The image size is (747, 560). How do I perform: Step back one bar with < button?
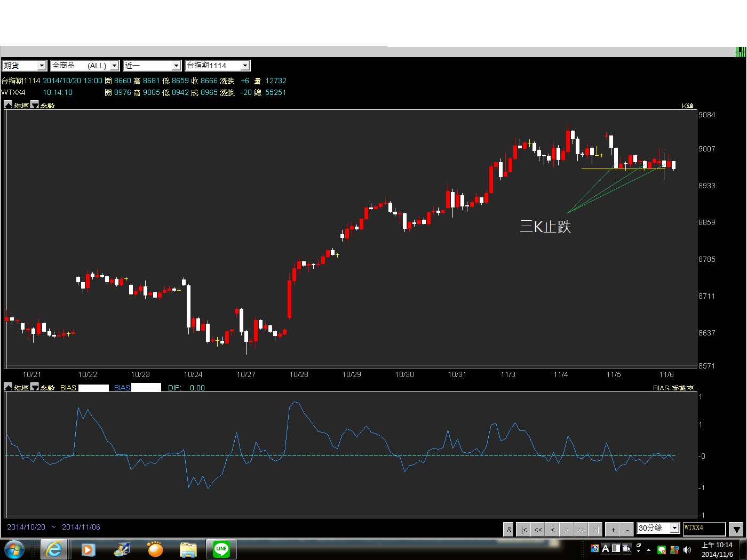553,529
